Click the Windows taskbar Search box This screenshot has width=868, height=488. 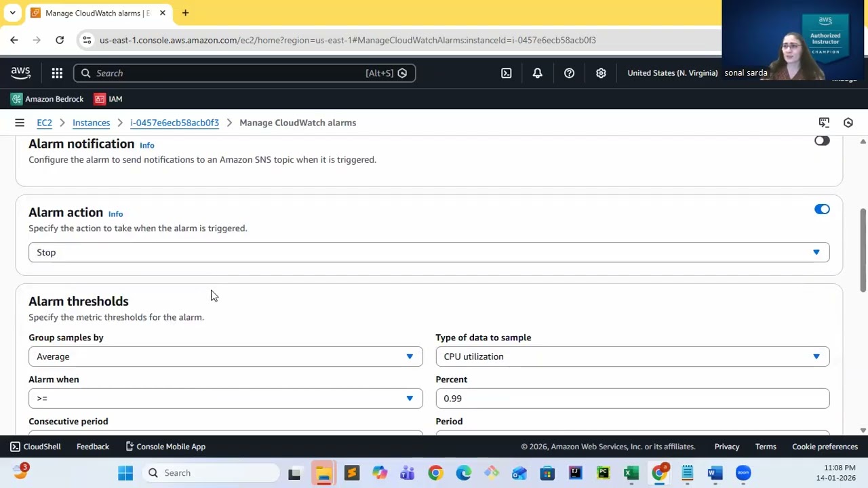(212, 473)
